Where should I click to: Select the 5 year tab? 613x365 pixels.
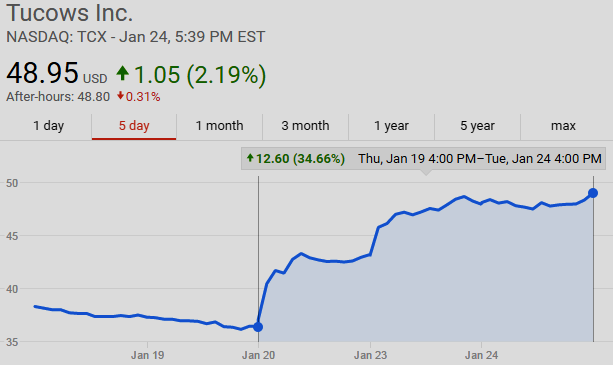(477, 126)
